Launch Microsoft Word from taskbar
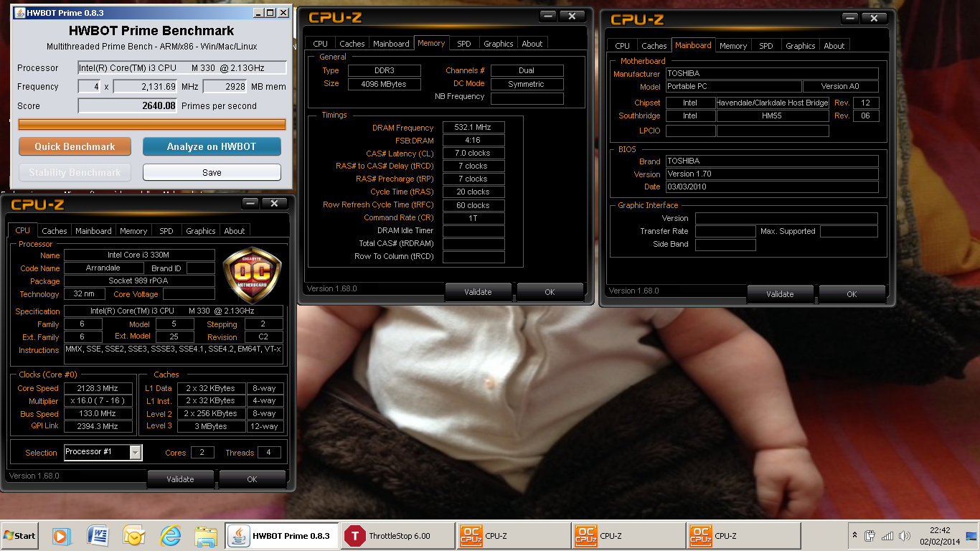Screen dimensions: 980x551 pyautogui.click(x=98, y=536)
